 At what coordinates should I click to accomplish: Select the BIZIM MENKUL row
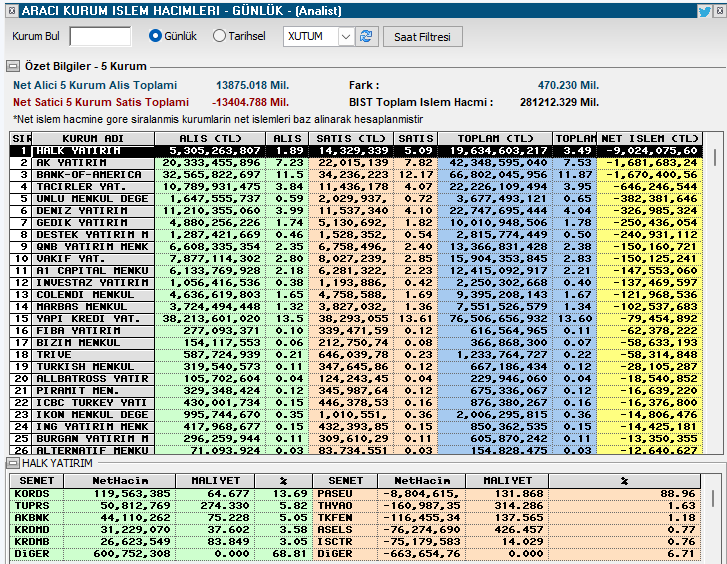[x=356, y=343]
